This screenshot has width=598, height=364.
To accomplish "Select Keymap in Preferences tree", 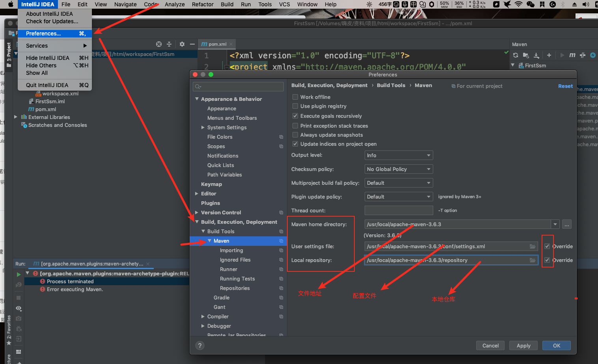I will click(211, 184).
